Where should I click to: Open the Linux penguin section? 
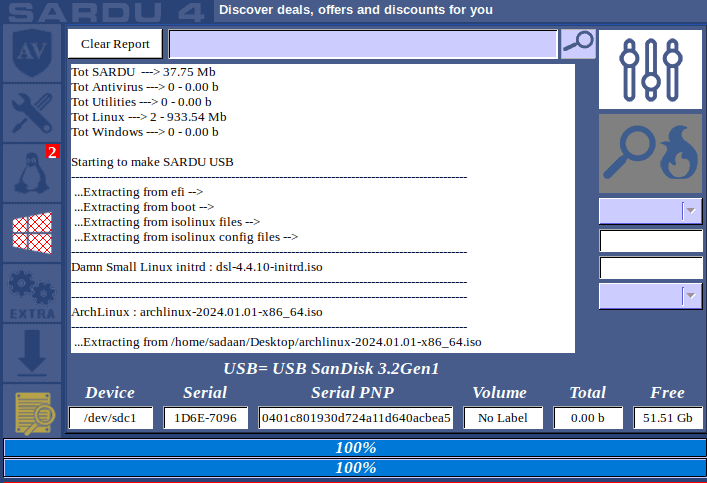point(32,173)
